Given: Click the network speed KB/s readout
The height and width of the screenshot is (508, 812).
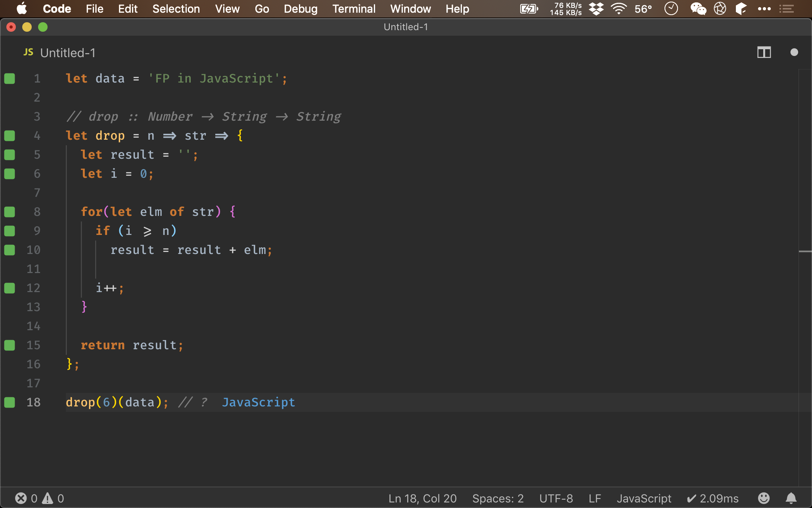Looking at the screenshot, I should [x=566, y=8].
